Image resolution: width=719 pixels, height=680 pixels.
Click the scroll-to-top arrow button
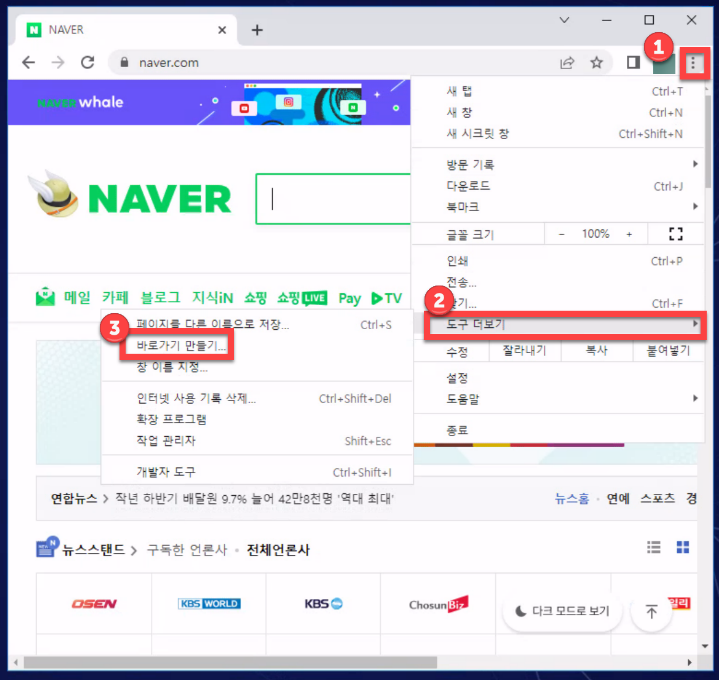pyautogui.click(x=652, y=612)
